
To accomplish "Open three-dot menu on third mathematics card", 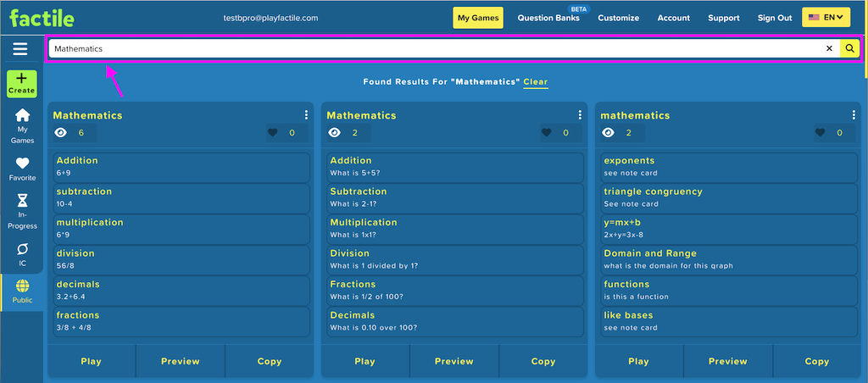I will [x=854, y=115].
